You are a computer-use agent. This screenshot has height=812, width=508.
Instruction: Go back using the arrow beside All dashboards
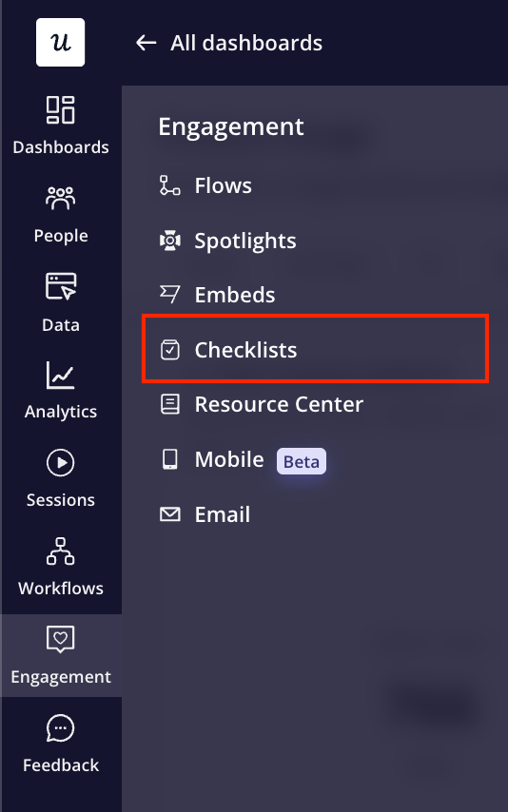point(146,43)
